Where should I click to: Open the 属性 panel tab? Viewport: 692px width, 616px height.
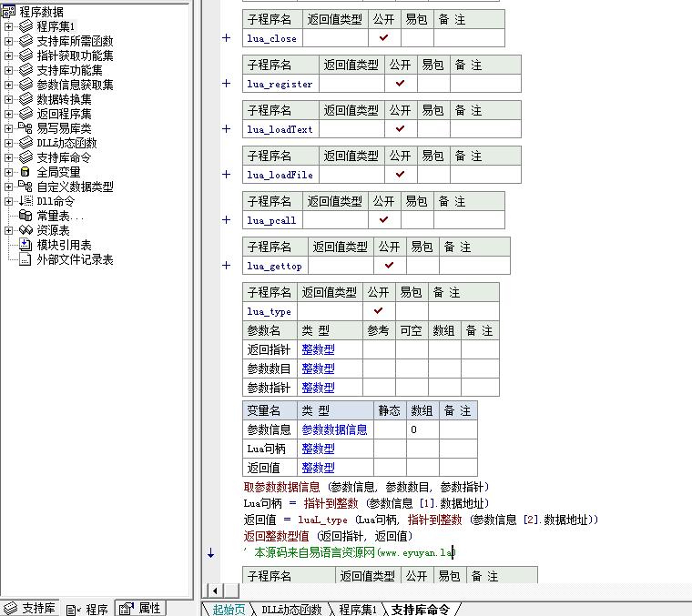click(140, 608)
